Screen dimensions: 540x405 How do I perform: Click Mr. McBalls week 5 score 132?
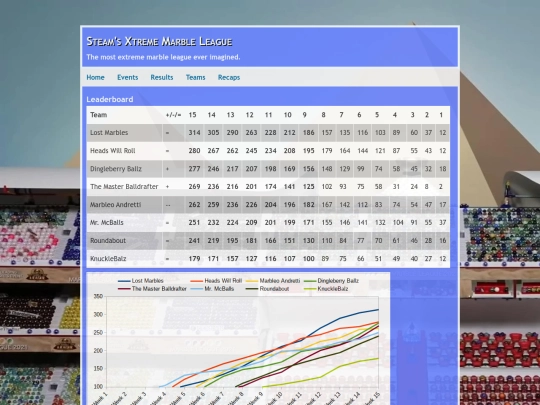click(x=380, y=222)
